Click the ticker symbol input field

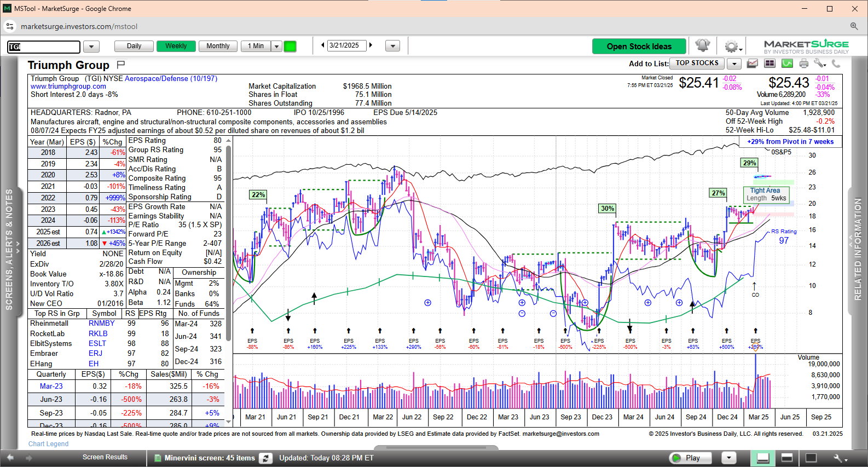coord(43,47)
